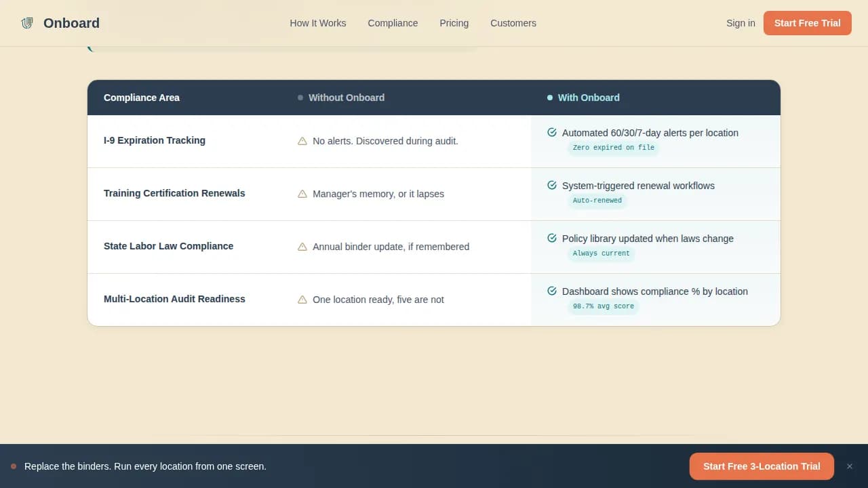Screen dimensions: 868x488
Task: Click warning icon by 'Annual binder update'
Action: click(x=302, y=247)
